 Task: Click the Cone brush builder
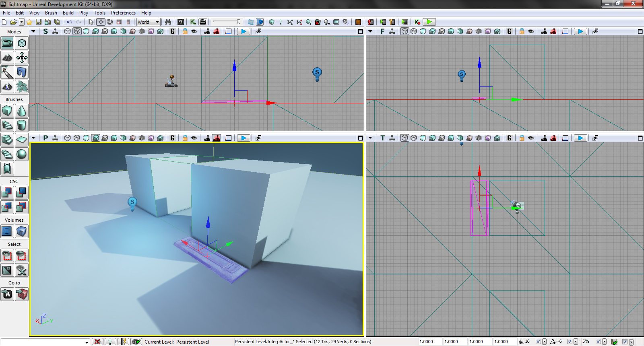click(22, 111)
